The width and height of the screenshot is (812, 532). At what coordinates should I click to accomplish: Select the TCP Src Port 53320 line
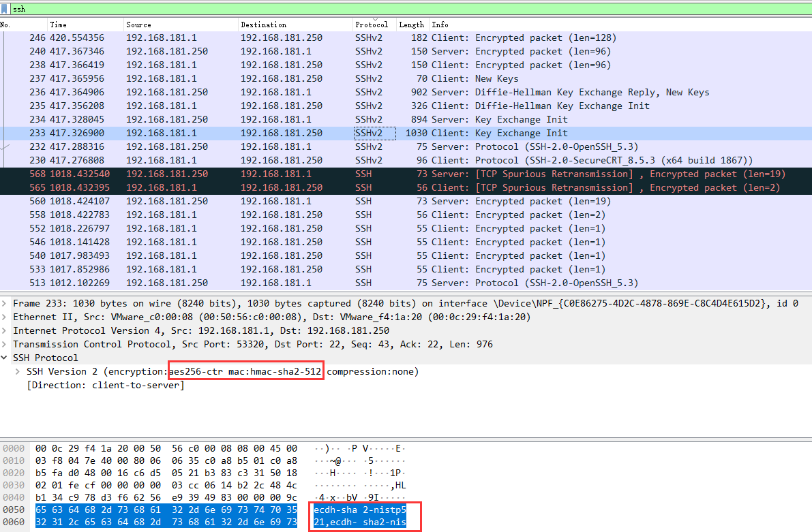coord(253,344)
